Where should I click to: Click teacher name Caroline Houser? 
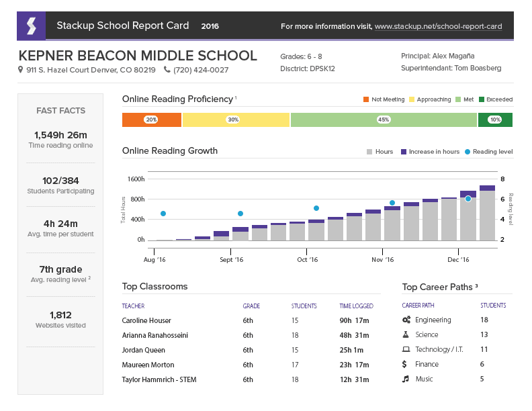(146, 321)
